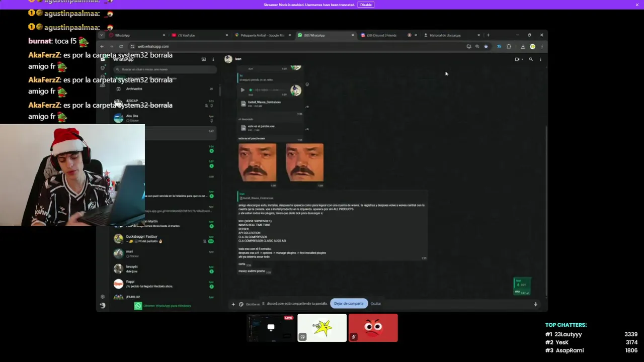
Task: Switch to the Discord Friends browser tab
Action: 388,35
